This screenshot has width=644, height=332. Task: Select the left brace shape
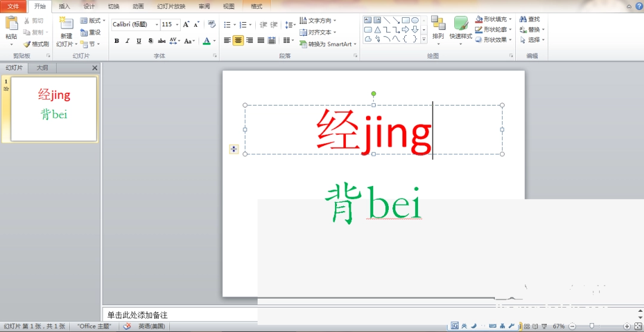pyautogui.click(x=405, y=39)
